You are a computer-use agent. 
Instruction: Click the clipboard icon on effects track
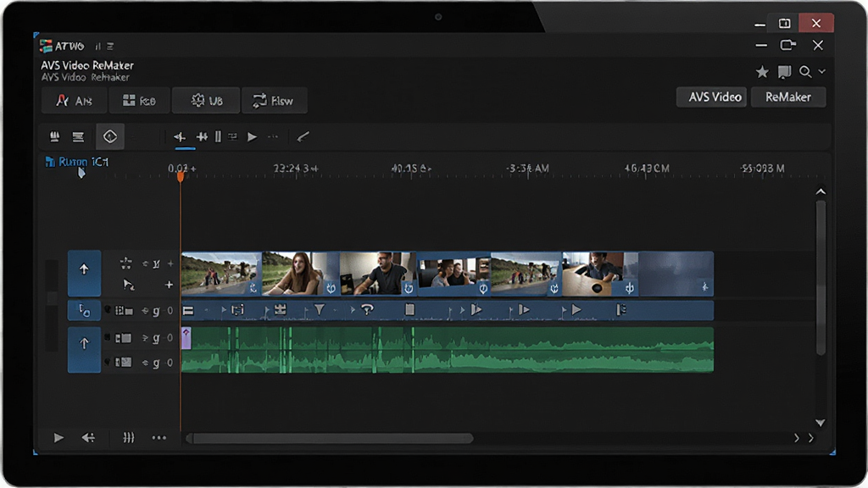[409, 309]
